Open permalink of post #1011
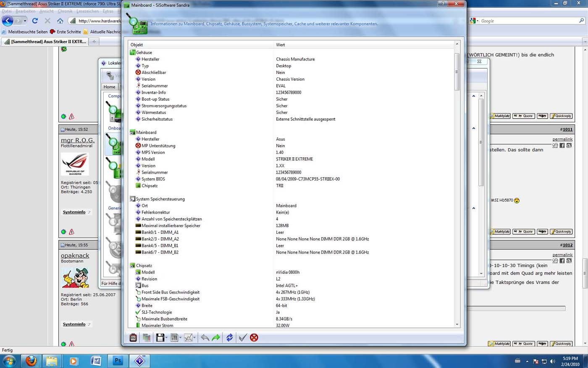588x368 pixels. click(x=562, y=139)
